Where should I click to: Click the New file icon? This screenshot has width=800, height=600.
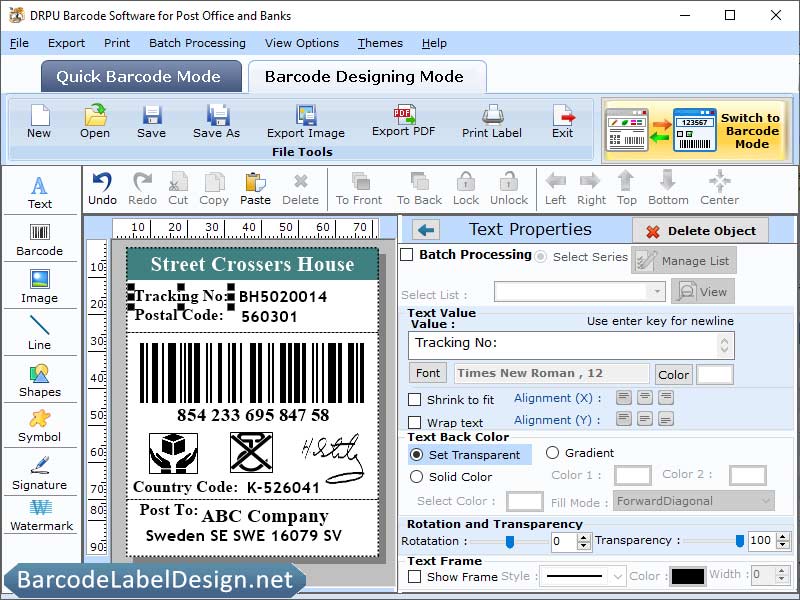(39, 121)
